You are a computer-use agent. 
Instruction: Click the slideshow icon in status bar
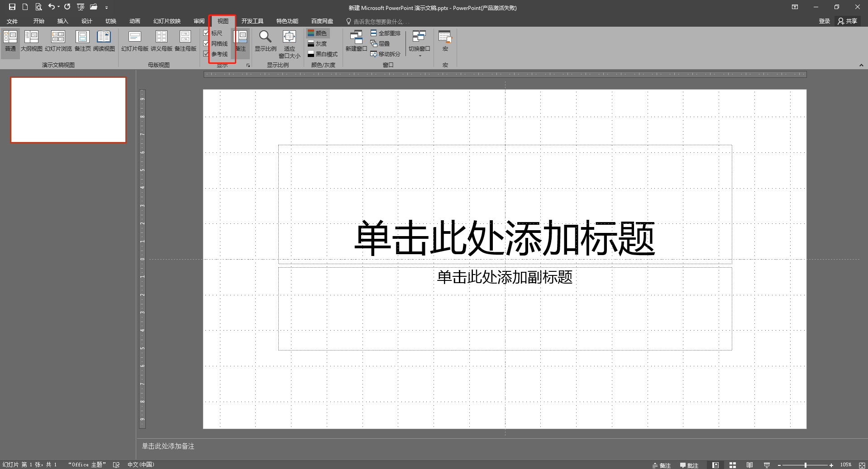(x=767, y=465)
